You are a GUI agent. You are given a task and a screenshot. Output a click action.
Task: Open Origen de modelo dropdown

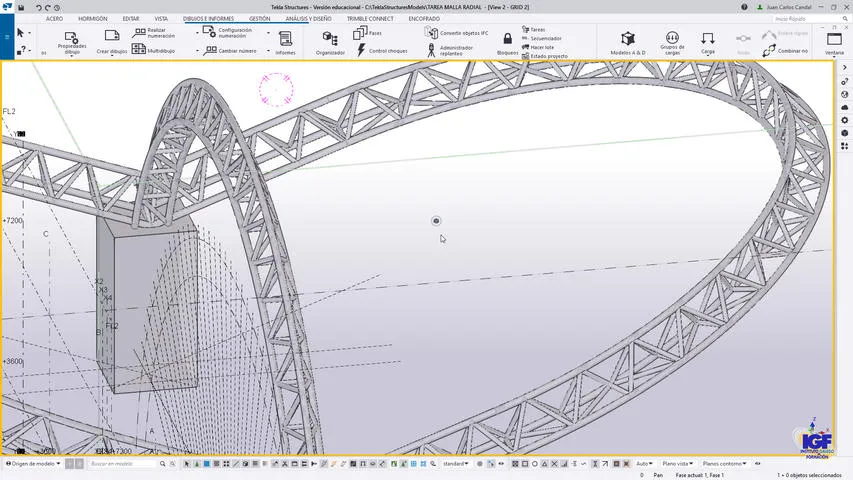point(33,464)
